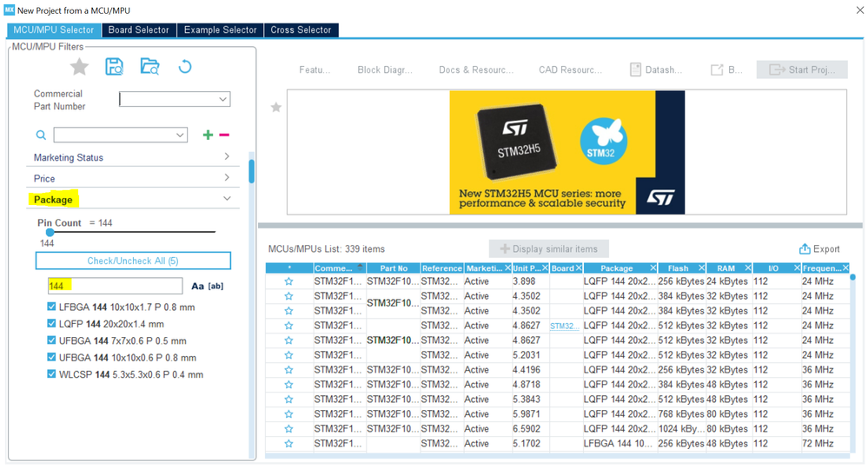Favorite the row with 4.8718 price
Image resolution: width=868 pixels, height=469 pixels.
(288, 385)
